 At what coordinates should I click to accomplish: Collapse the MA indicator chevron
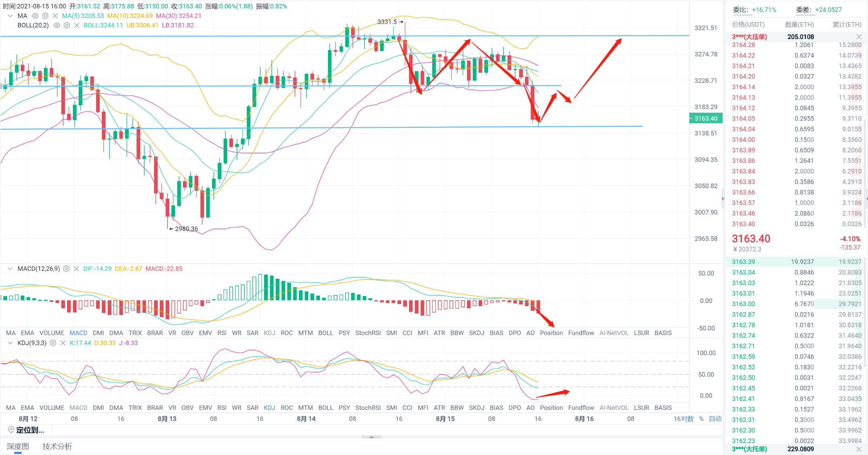[11, 16]
